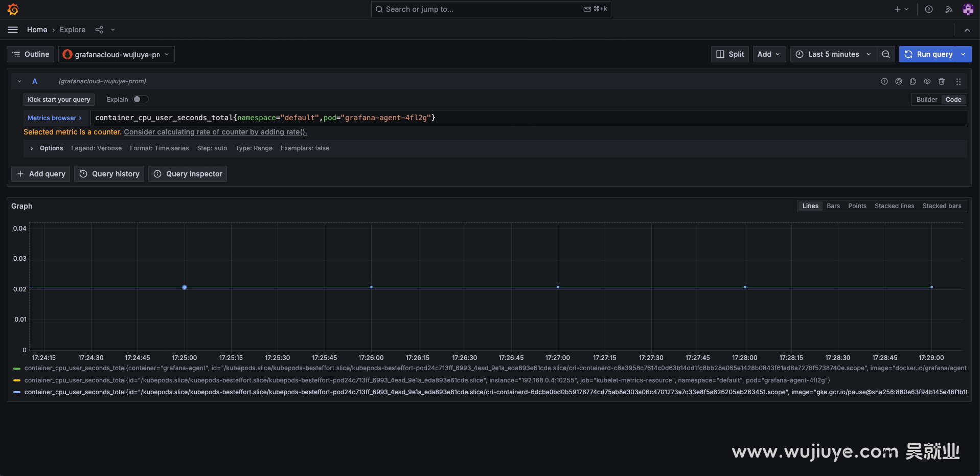
Task: Click the Grafana logo icon
Action: (13, 9)
